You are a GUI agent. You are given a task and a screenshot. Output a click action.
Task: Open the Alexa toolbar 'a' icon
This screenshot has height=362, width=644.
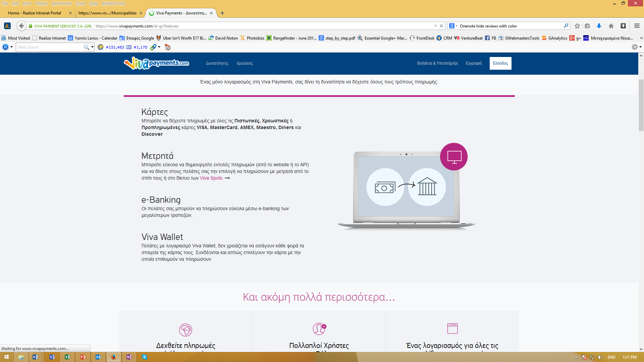click(5, 47)
